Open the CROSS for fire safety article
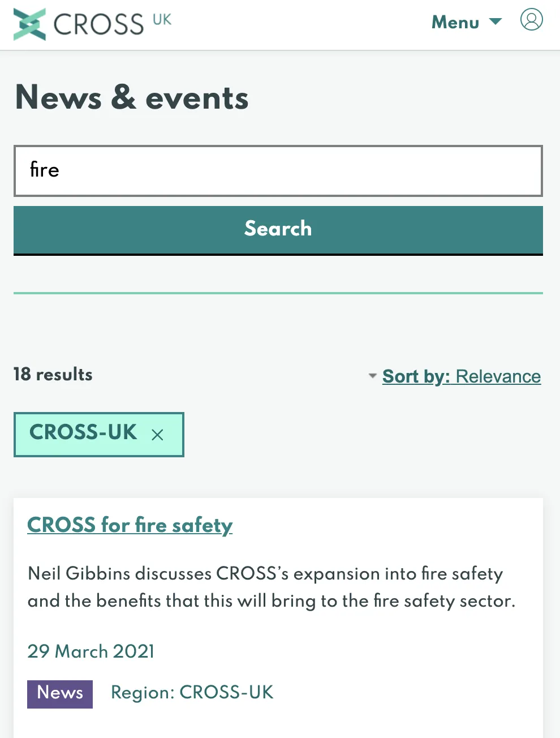The height and width of the screenshot is (738, 560). point(130,525)
